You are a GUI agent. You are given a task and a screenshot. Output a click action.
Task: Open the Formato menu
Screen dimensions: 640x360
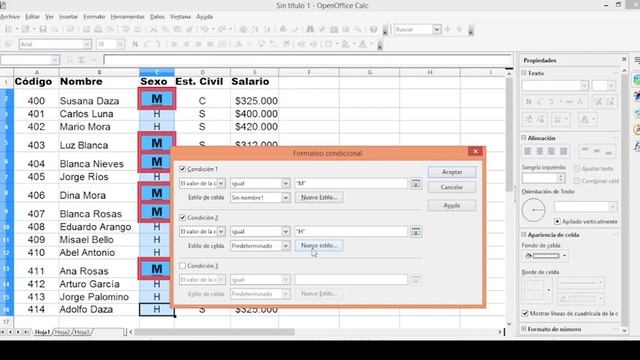[94, 17]
